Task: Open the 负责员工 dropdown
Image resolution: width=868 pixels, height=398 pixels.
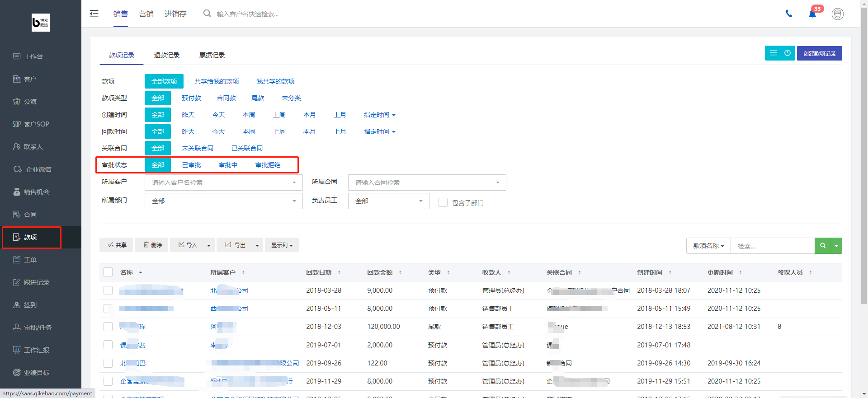Action: (389, 201)
